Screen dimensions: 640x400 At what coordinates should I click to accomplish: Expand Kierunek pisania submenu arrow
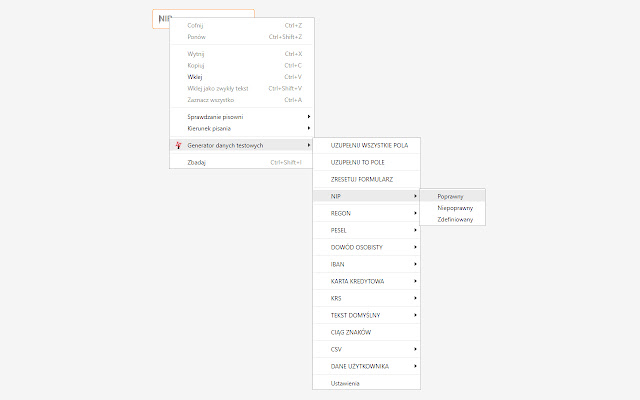pos(309,128)
